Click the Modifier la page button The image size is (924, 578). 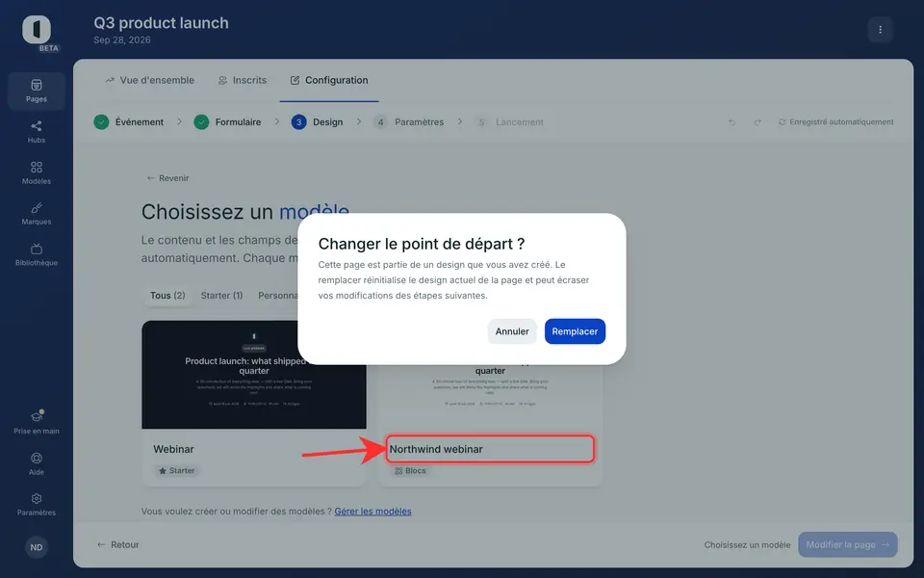tap(847, 544)
